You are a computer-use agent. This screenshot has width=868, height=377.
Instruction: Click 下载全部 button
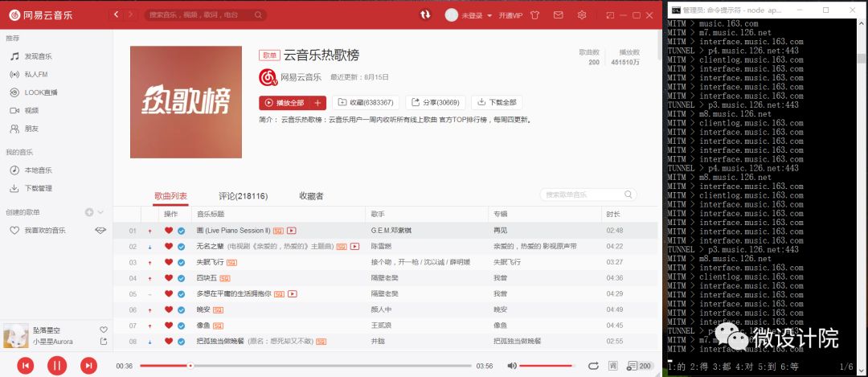click(497, 102)
